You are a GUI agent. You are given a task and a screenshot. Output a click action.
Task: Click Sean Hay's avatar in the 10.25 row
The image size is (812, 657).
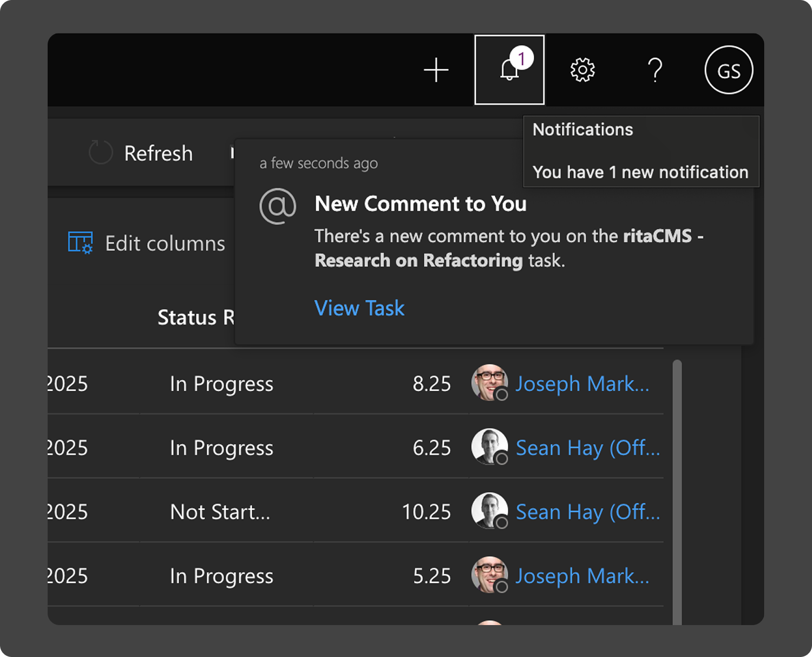pyautogui.click(x=489, y=510)
